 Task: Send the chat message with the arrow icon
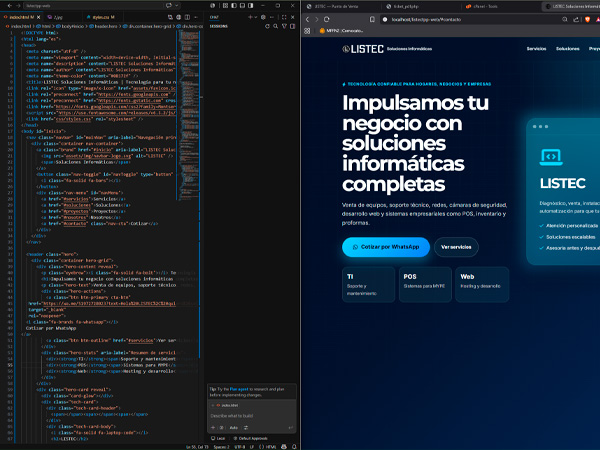point(290,428)
